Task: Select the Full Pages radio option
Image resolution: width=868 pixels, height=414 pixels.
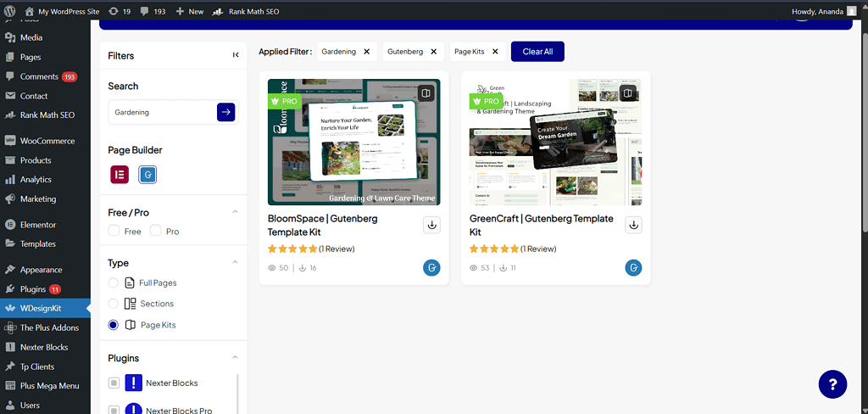Action: [114, 283]
